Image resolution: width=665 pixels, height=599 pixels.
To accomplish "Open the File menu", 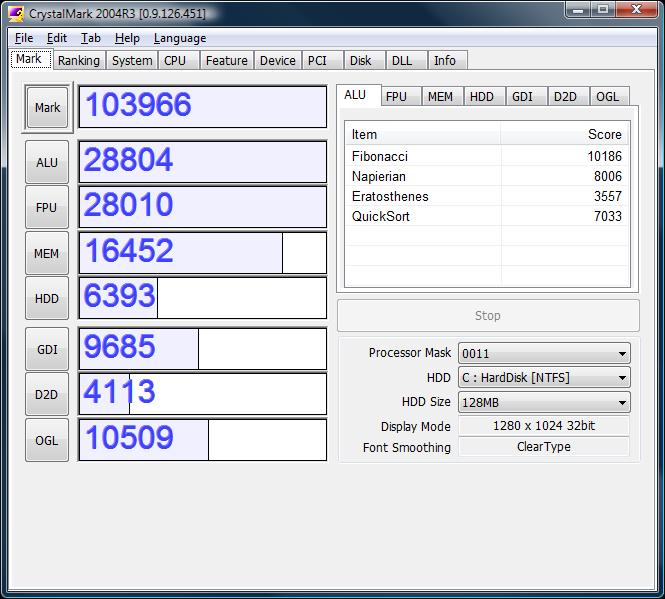I will 24,38.
